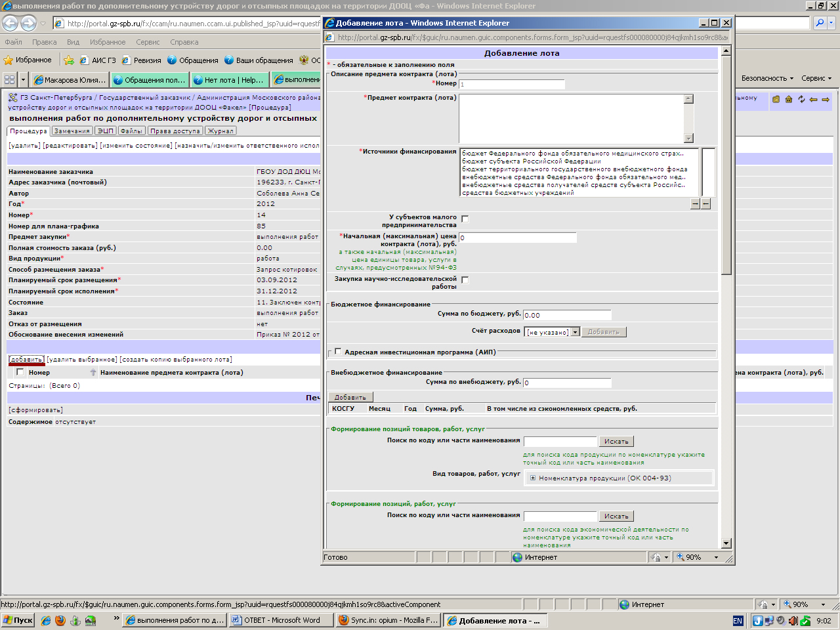
Task: Open the АИС ГЗ bookmark
Action: coord(98,60)
